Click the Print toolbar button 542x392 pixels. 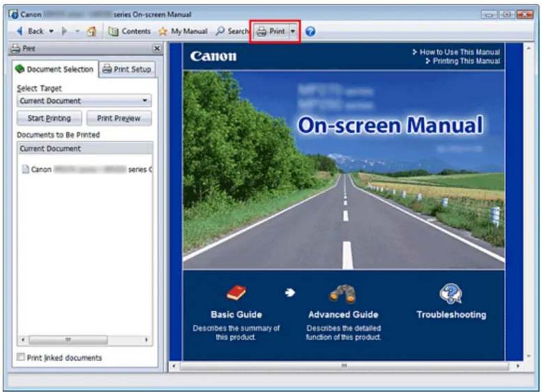[270, 31]
